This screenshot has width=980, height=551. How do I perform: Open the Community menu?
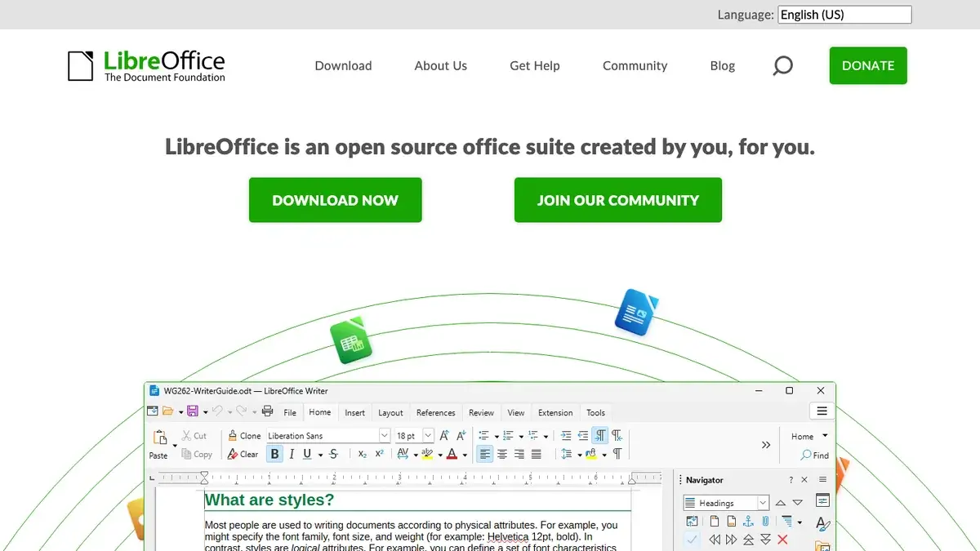635,65
